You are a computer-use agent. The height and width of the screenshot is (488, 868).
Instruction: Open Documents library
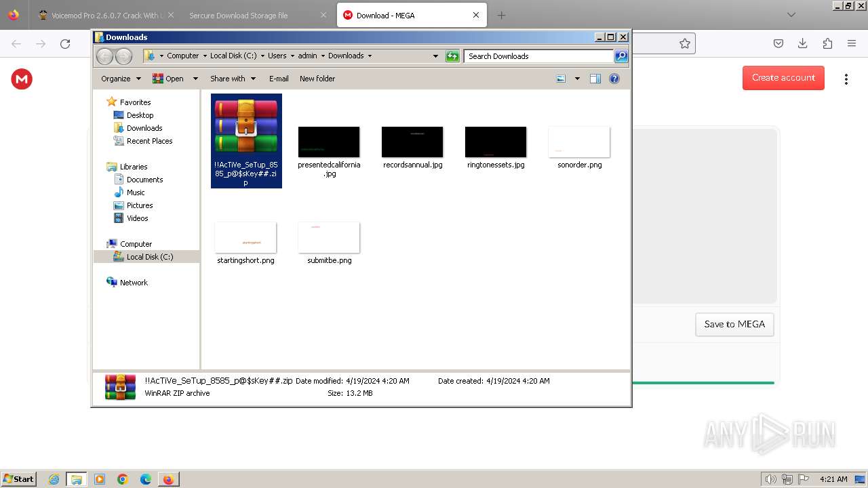click(144, 180)
